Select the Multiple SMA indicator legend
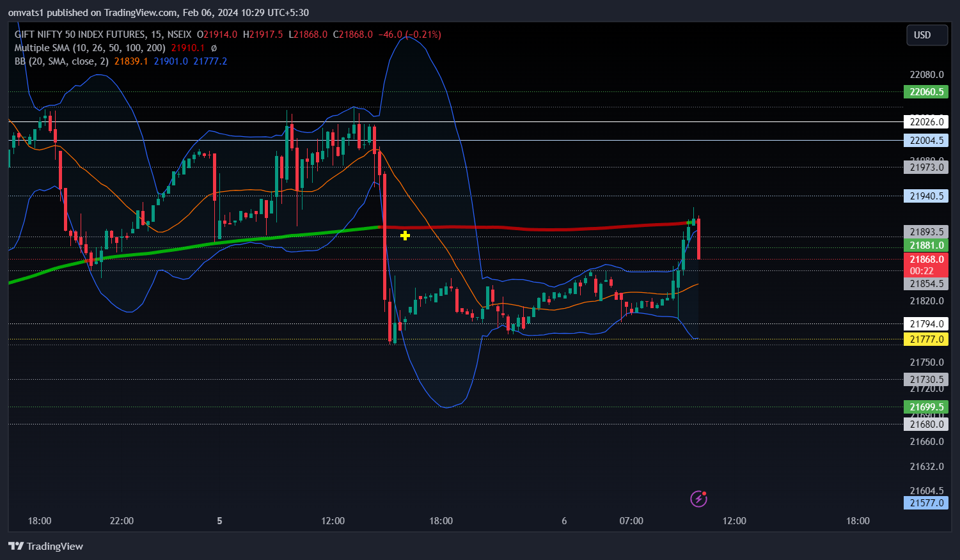Viewport: 960px width, 560px height. (90, 48)
